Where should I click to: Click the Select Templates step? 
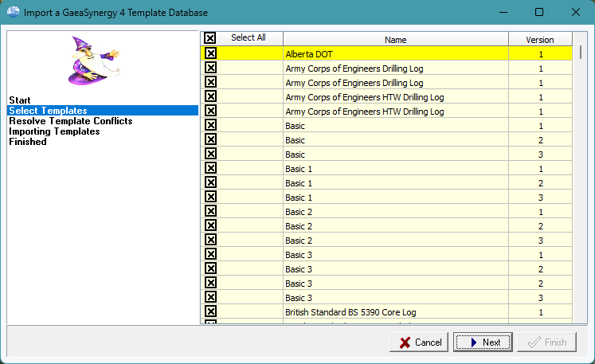coord(48,111)
